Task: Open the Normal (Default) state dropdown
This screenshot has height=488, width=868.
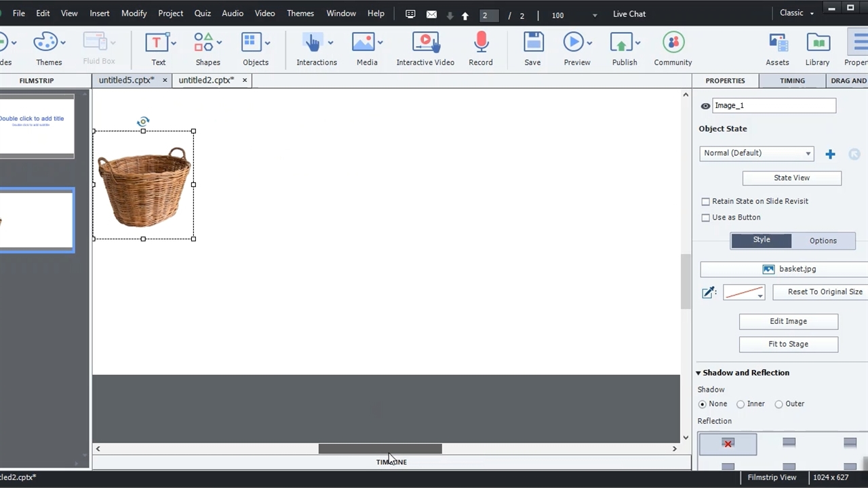Action: click(x=756, y=153)
